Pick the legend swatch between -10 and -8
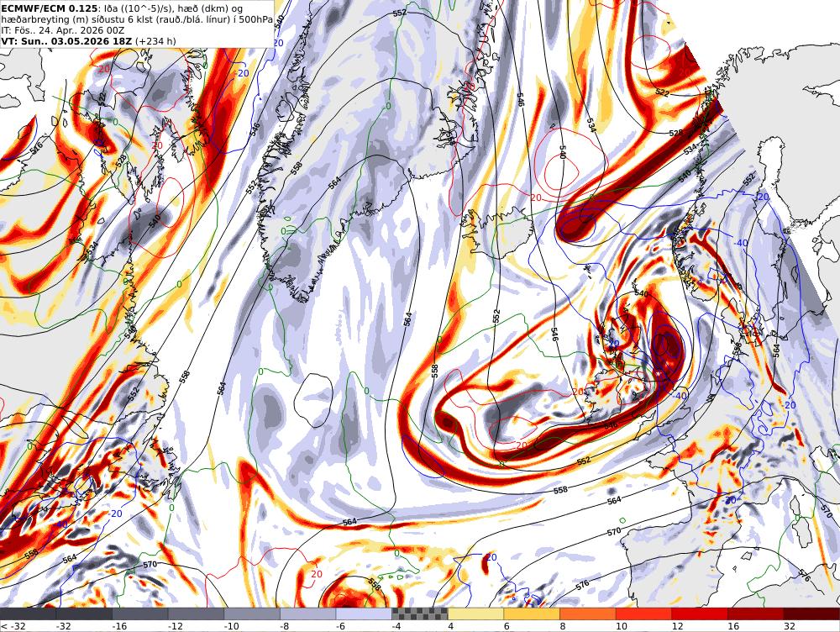This screenshot has height=632, width=840. [252, 614]
